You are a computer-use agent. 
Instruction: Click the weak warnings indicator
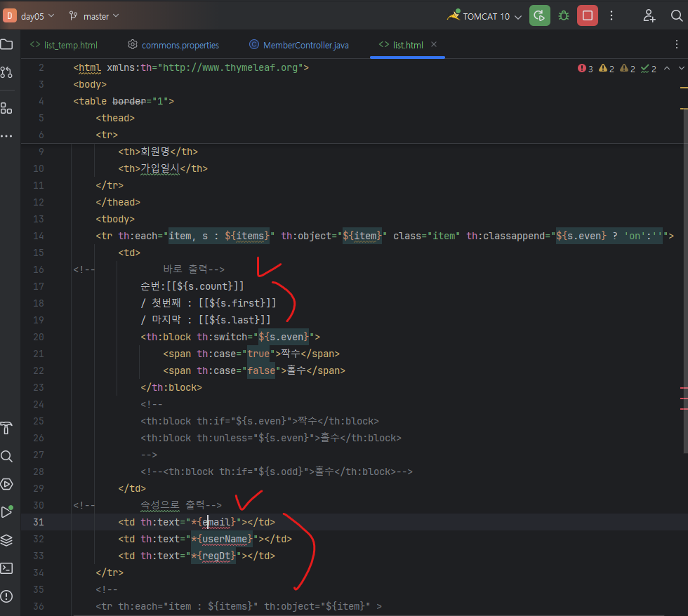pyautogui.click(x=628, y=68)
